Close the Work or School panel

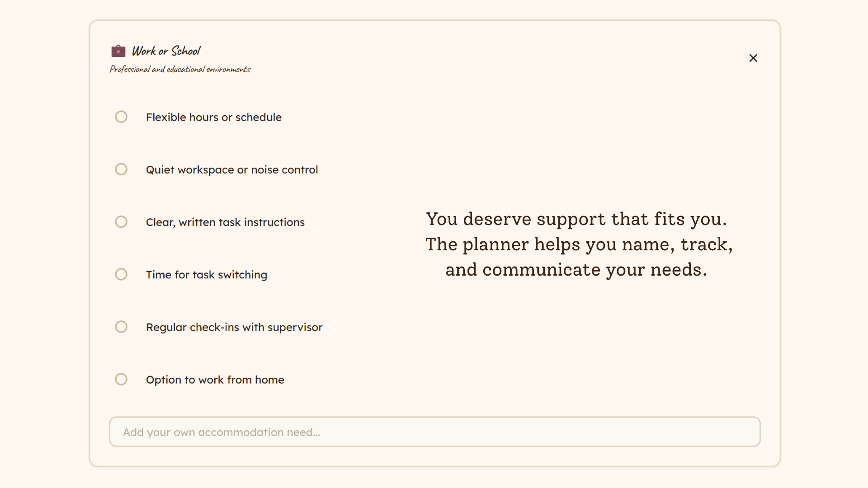pos(753,58)
